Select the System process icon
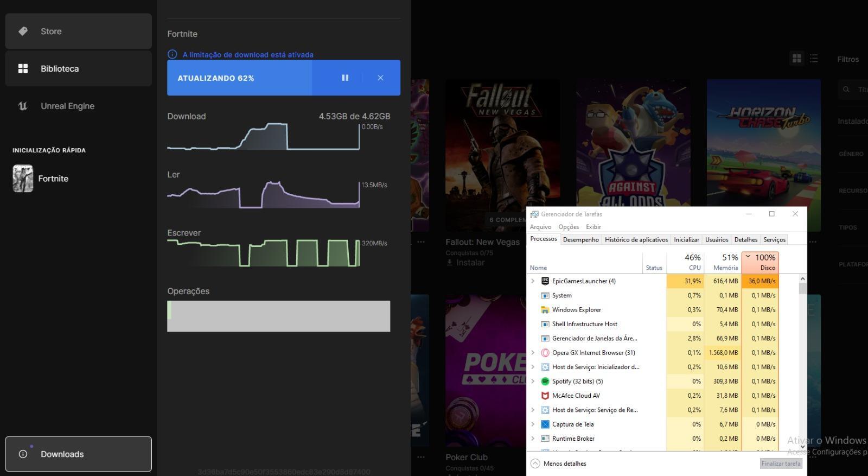This screenshot has height=476, width=868. pos(545,295)
